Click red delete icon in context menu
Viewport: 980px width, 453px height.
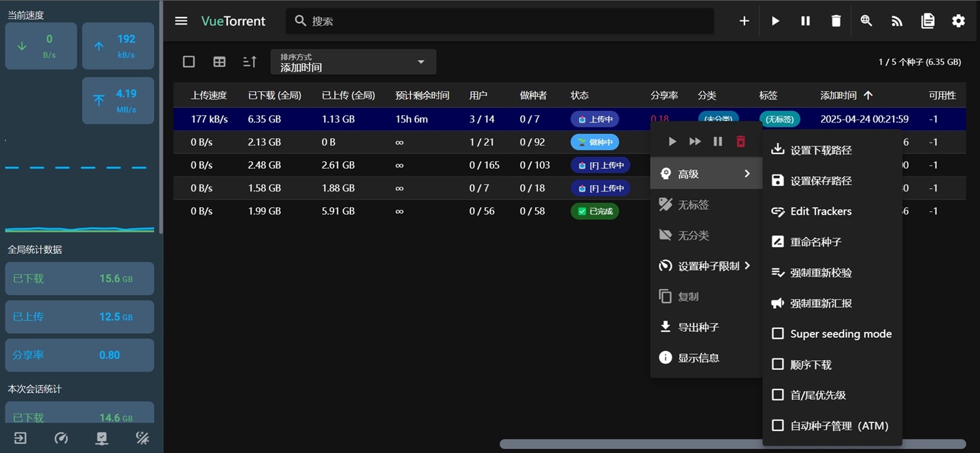740,142
